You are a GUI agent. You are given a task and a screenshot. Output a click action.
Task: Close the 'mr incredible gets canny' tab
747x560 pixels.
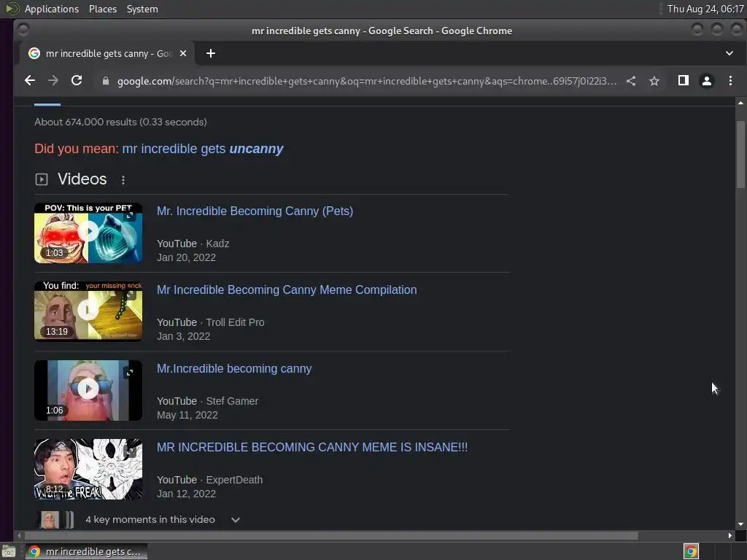click(x=183, y=53)
